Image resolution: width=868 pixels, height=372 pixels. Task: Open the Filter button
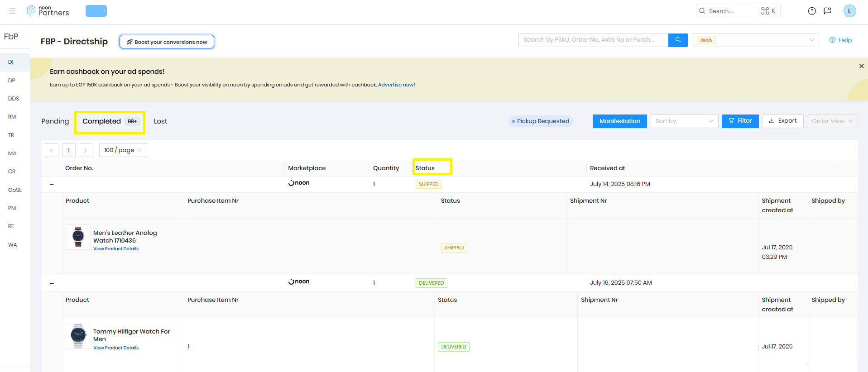pos(740,121)
